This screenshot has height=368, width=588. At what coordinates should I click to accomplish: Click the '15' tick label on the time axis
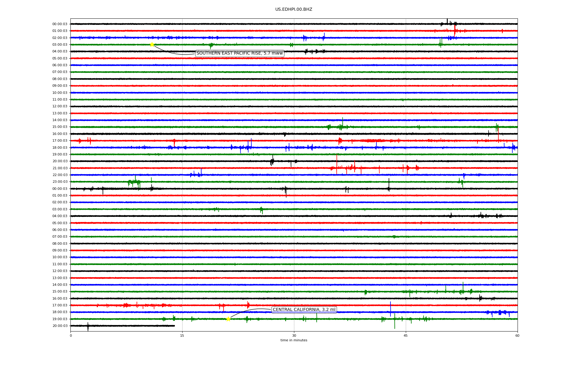[182, 335]
